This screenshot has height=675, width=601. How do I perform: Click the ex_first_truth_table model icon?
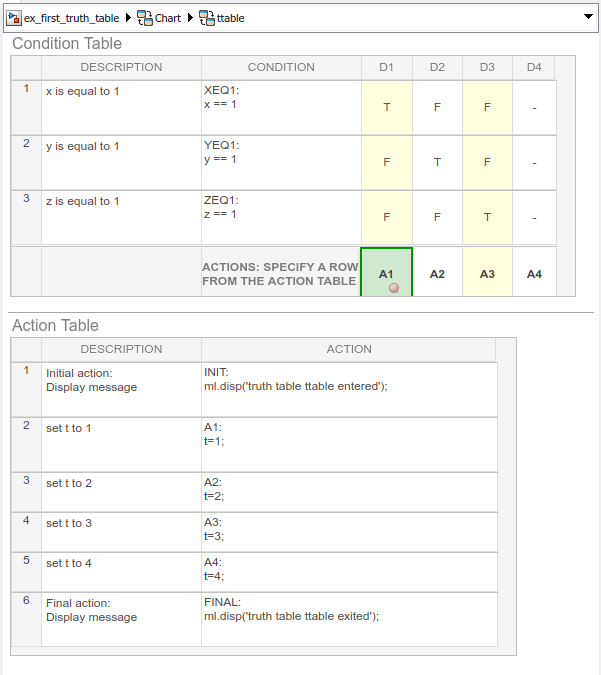15,18
